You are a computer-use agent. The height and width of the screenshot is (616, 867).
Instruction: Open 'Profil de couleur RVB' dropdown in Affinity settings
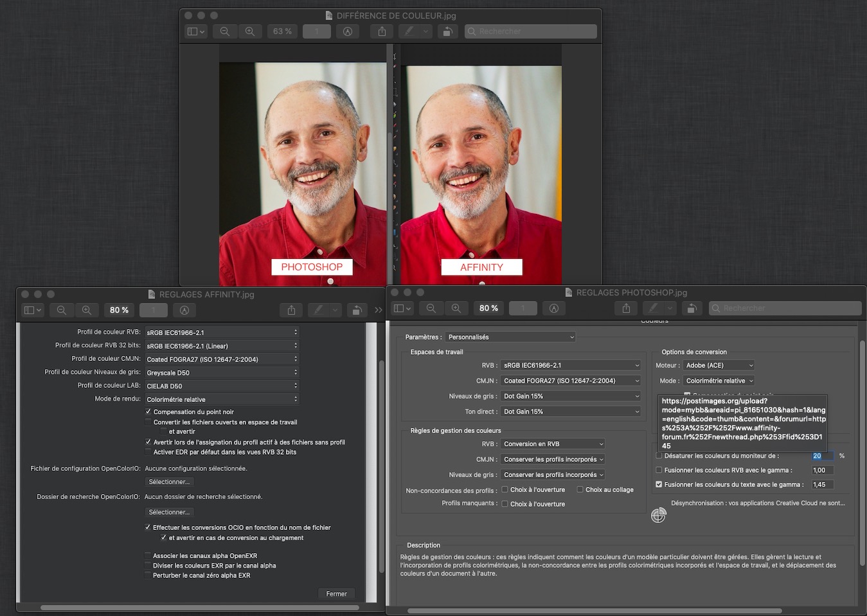click(x=222, y=333)
